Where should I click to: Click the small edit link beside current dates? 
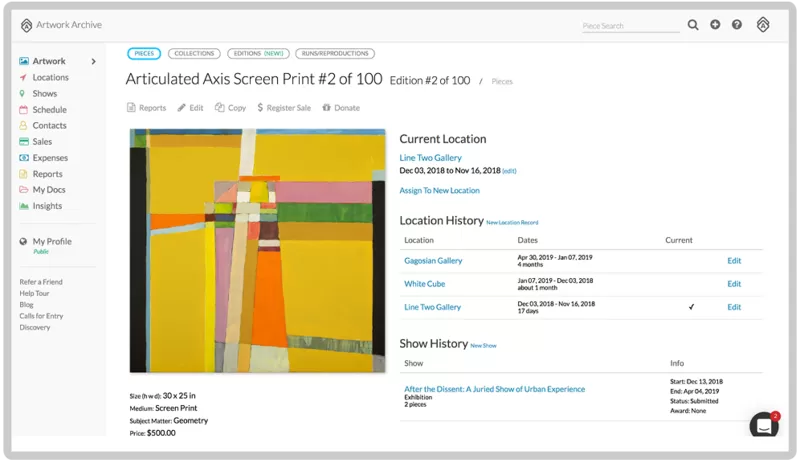[x=509, y=171]
